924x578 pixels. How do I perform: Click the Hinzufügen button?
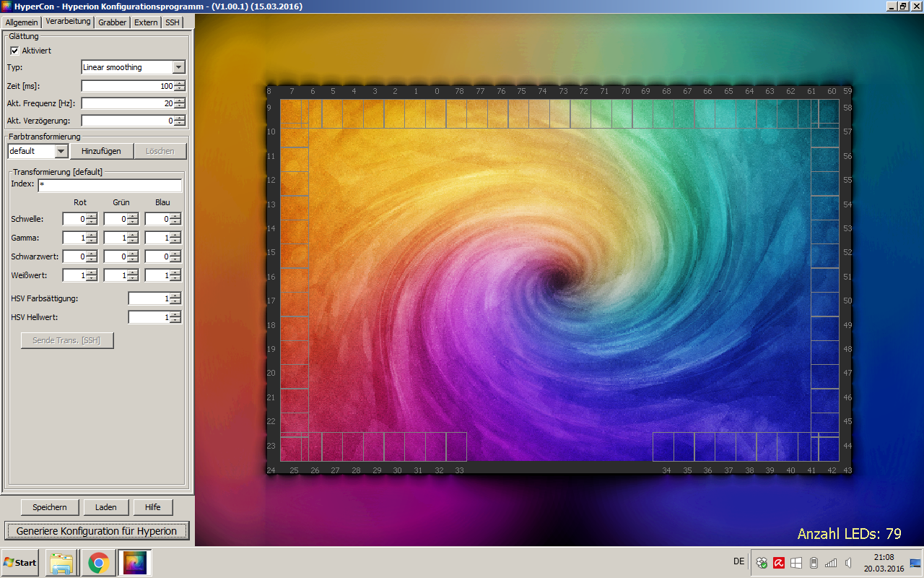click(x=101, y=151)
